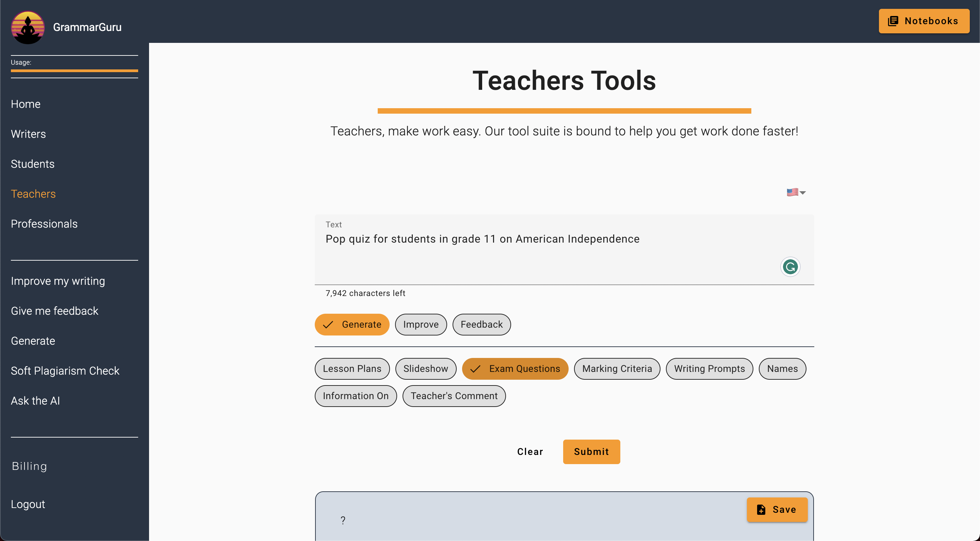Click the GrammarGuru meditating logo icon
Screen dimensions: 980x541
pos(28,28)
